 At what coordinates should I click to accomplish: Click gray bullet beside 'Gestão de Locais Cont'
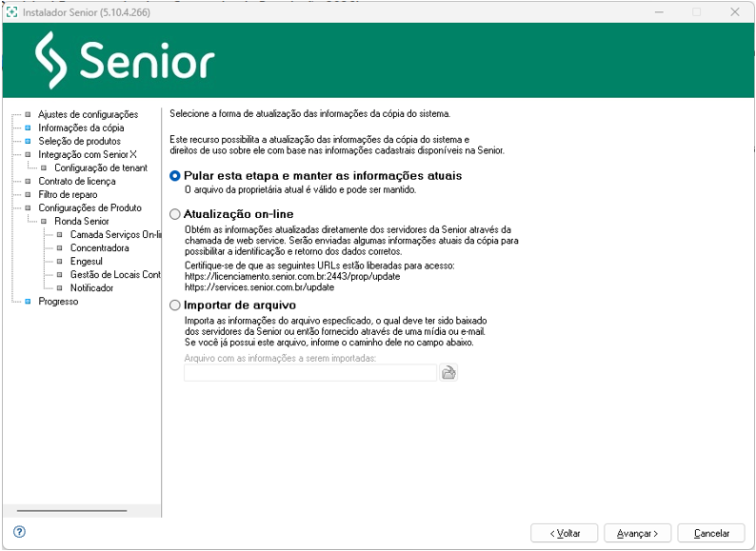tap(60, 275)
